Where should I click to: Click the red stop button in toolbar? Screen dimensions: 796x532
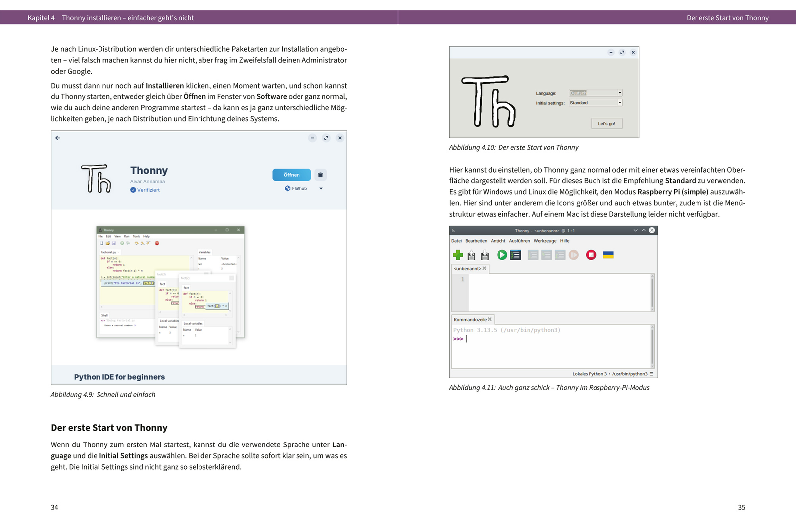pos(591,255)
